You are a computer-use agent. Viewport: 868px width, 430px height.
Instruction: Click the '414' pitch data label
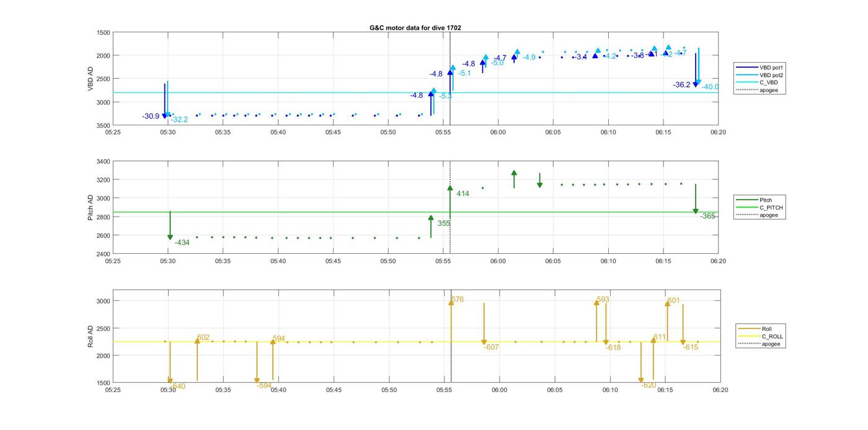463,194
